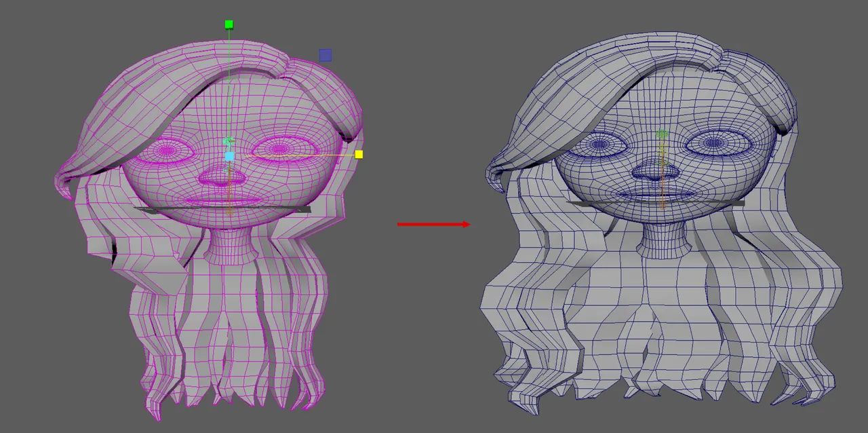868x433 pixels.
Task: Click the orange axis indicator on the chin
Action: 231,212
